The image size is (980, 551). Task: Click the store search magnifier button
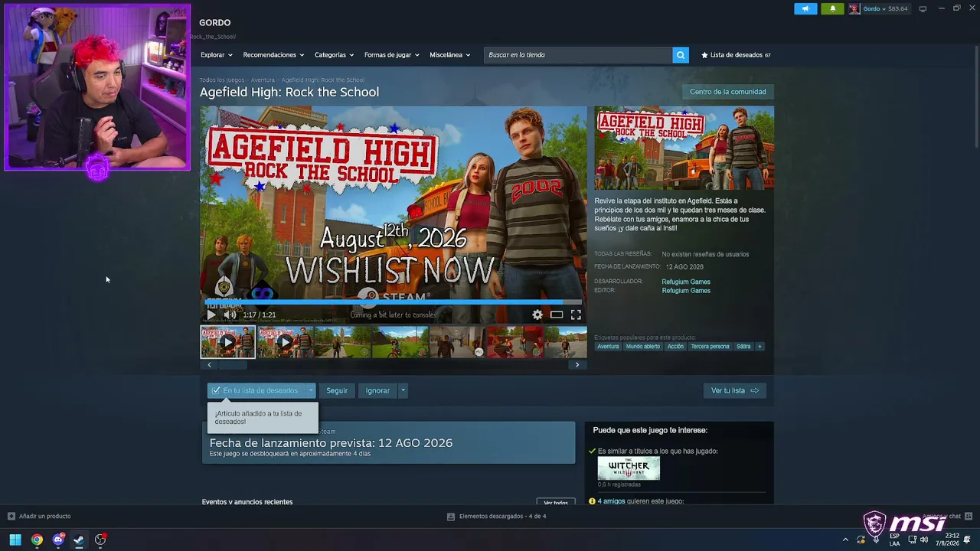click(680, 55)
